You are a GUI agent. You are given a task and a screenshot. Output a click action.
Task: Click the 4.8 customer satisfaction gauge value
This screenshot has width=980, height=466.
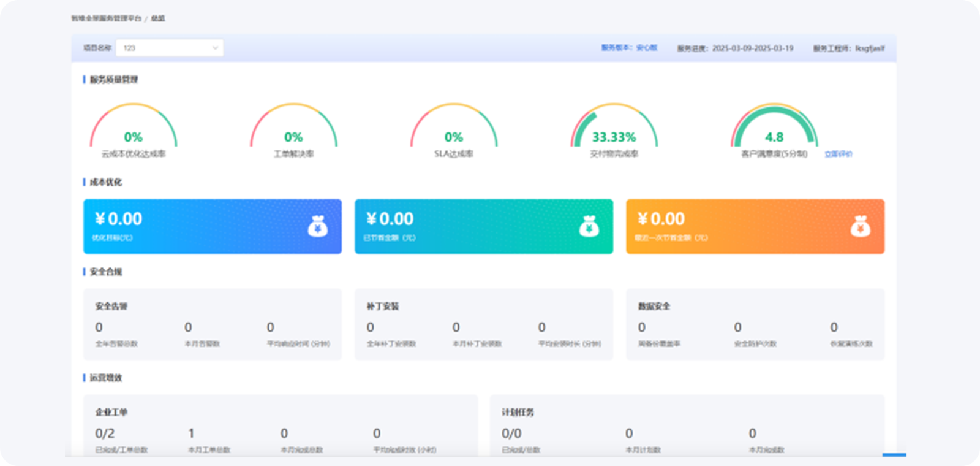click(x=774, y=137)
